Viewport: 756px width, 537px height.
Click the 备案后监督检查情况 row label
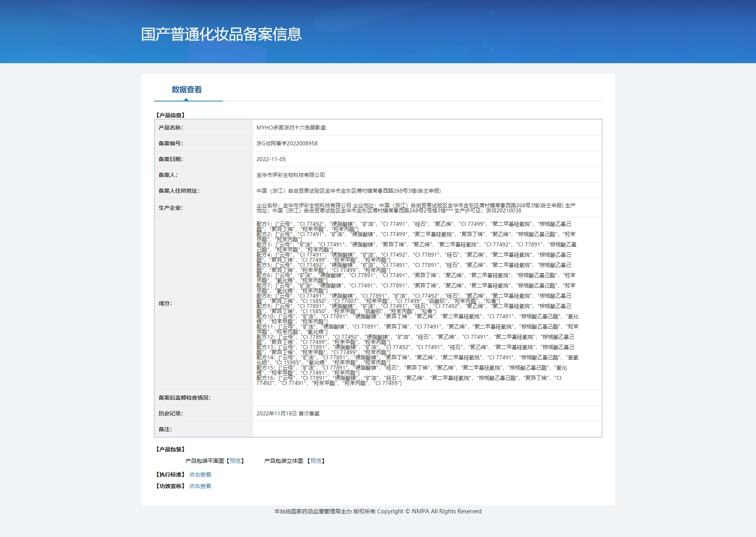(184, 398)
